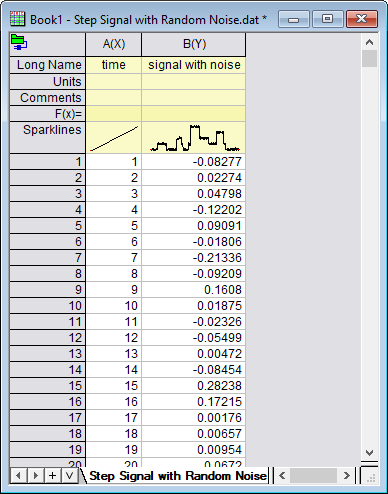This screenshot has height=494, width=388.
Task: Select column A(X) header
Action: pyautogui.click(x=114, y=44)
